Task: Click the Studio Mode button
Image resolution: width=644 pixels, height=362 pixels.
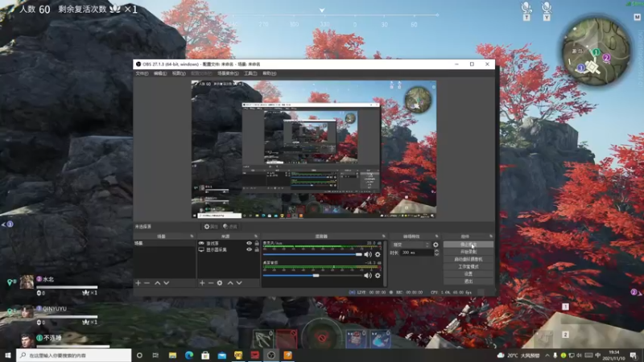Action: (469, 267)
